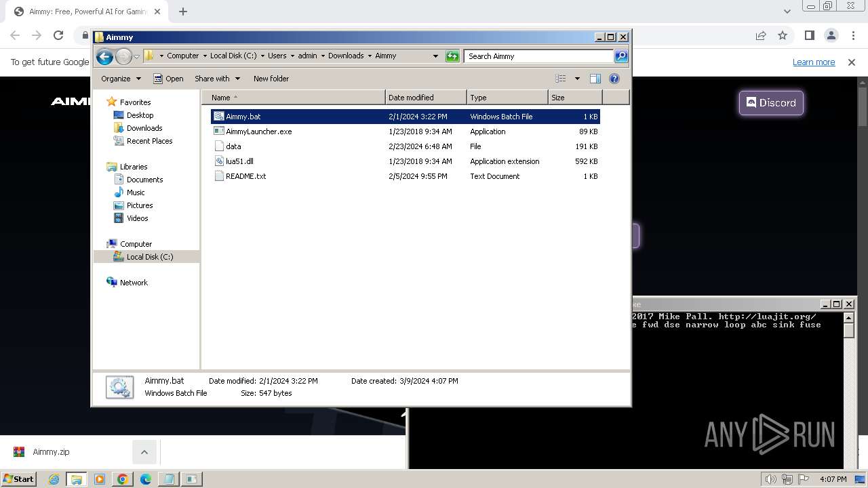Open the Organize menu

[x=121, y=79]
